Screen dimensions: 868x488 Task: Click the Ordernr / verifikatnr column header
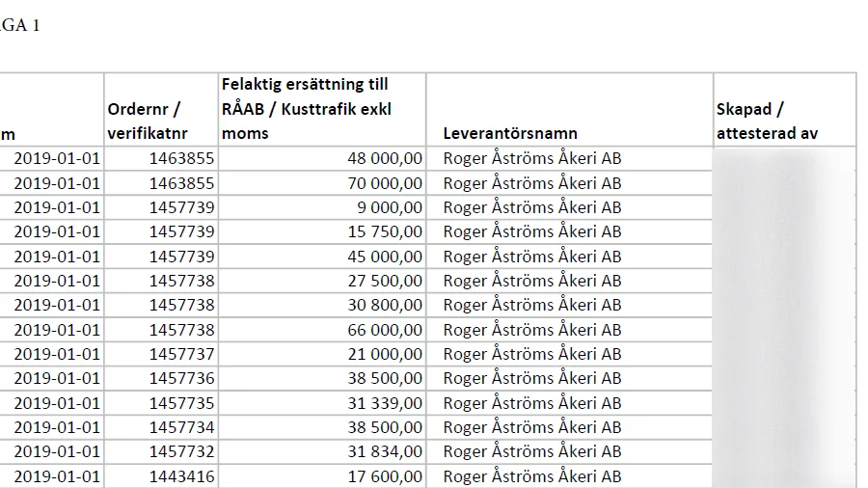click(161, 110)
